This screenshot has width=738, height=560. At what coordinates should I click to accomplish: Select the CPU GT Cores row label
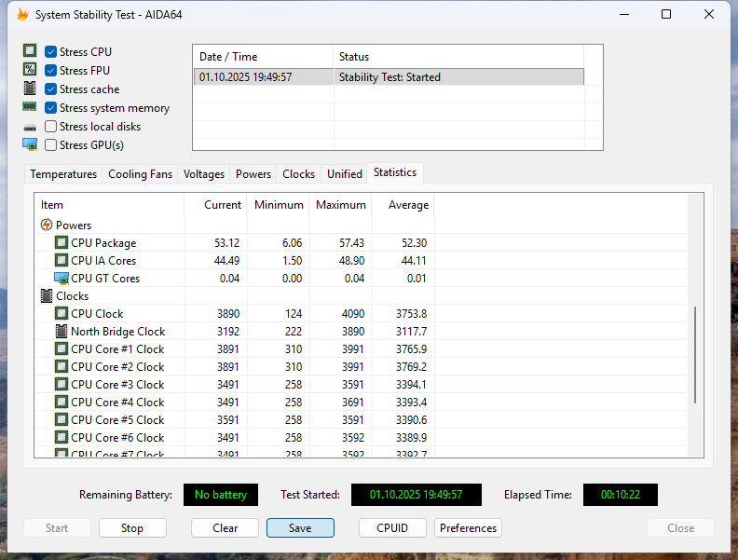point(105,279)
